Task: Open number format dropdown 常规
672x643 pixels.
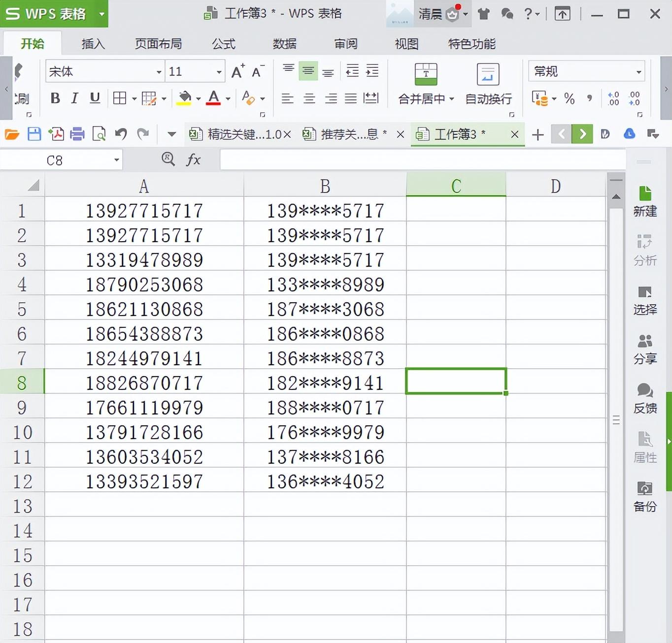Action: (586, 71)
